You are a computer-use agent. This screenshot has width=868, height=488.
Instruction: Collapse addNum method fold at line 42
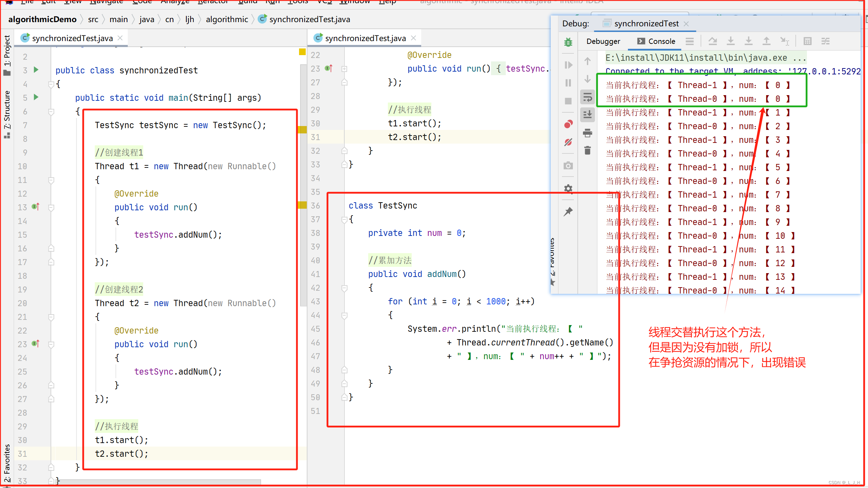[345, 288]
